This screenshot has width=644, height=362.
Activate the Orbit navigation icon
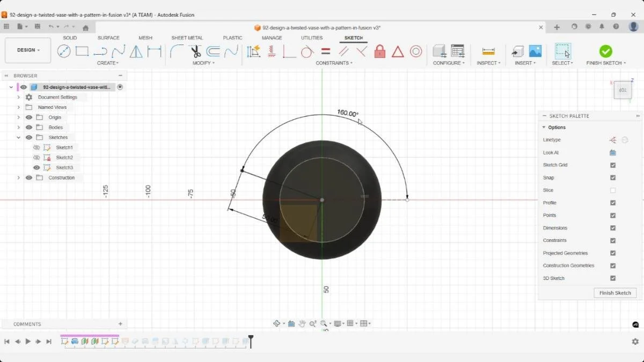[x=277, y=323]
